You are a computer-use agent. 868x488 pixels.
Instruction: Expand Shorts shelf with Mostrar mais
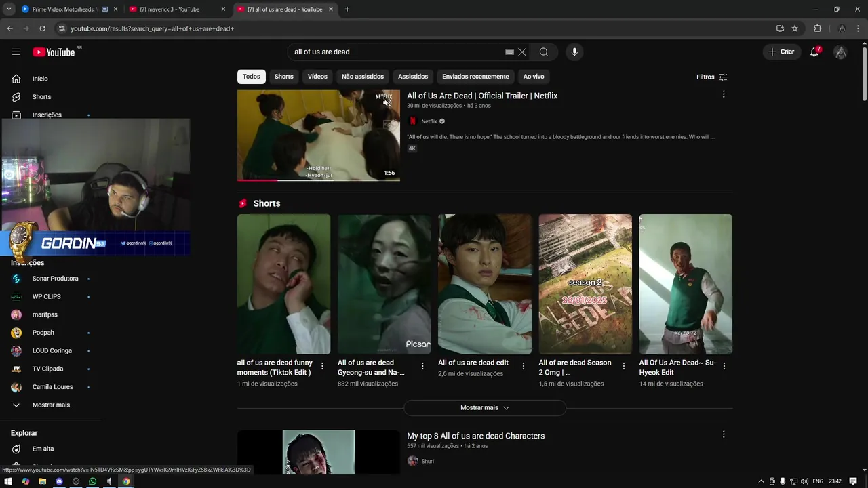[485, 408]
